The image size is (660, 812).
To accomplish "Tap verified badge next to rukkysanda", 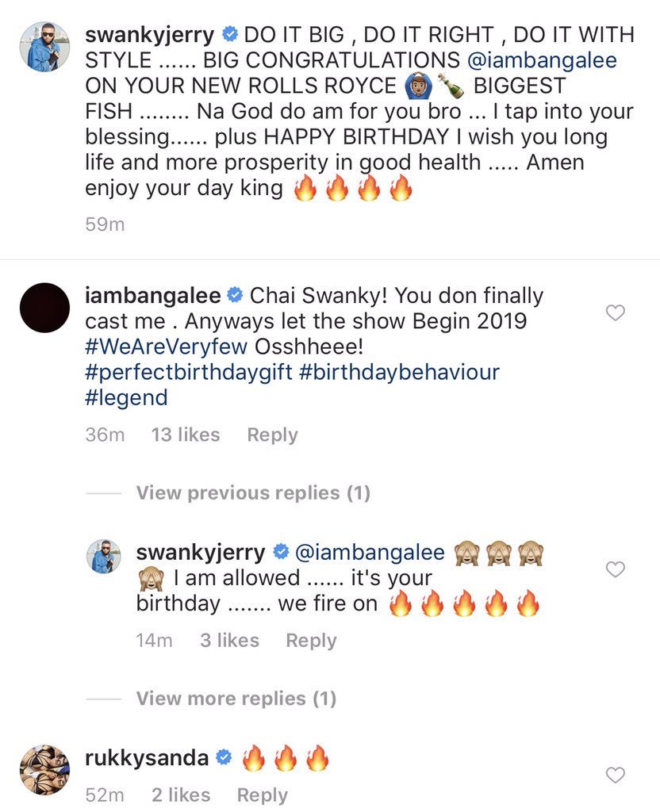I will [x=223, y=759].
